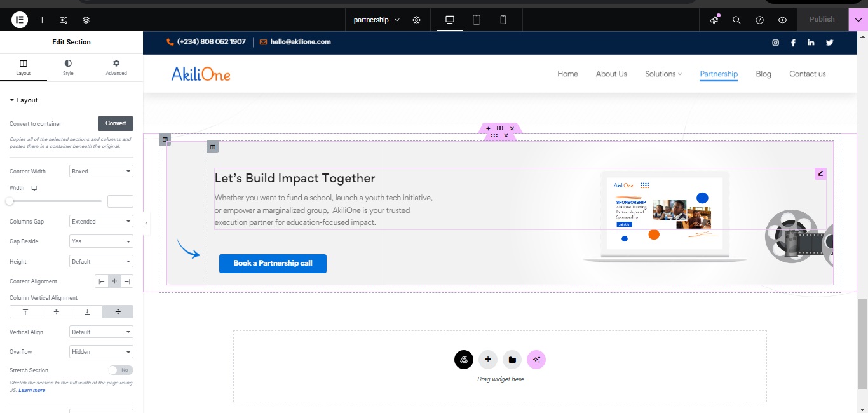
Task: Expand the Overflow dropdown
Action: (x=101, y=352)
